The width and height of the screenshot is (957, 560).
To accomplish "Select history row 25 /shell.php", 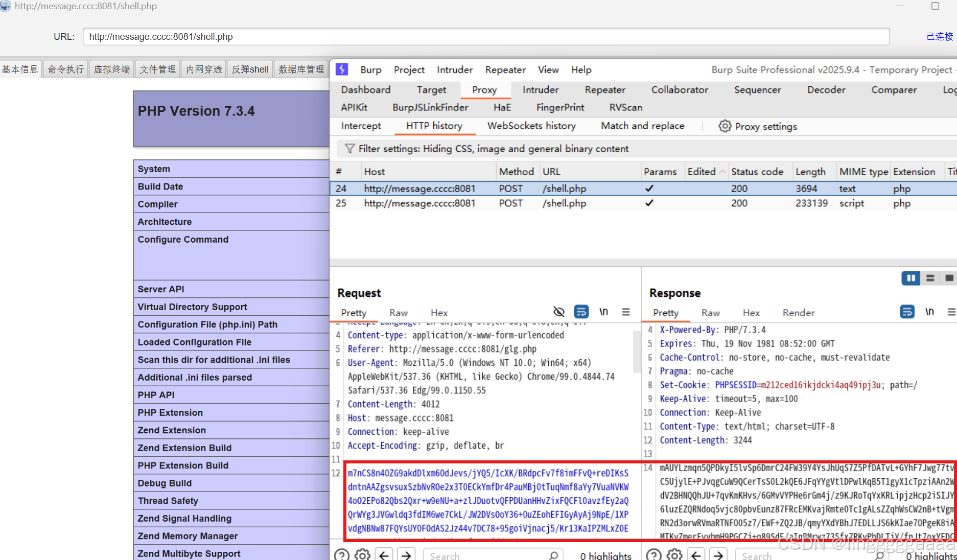I will tap(643, 203).
